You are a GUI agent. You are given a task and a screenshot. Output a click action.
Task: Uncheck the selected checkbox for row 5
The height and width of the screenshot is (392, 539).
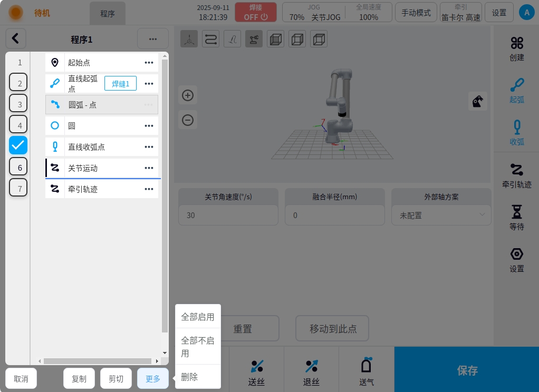[x=18, y=145]
